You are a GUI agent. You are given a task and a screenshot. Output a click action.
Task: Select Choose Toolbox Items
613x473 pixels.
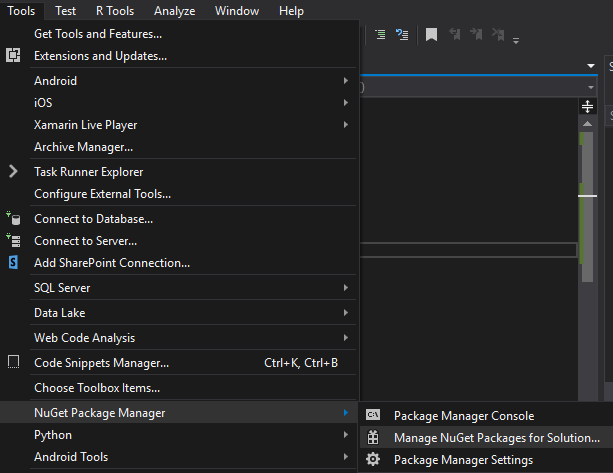coord(179,388)
